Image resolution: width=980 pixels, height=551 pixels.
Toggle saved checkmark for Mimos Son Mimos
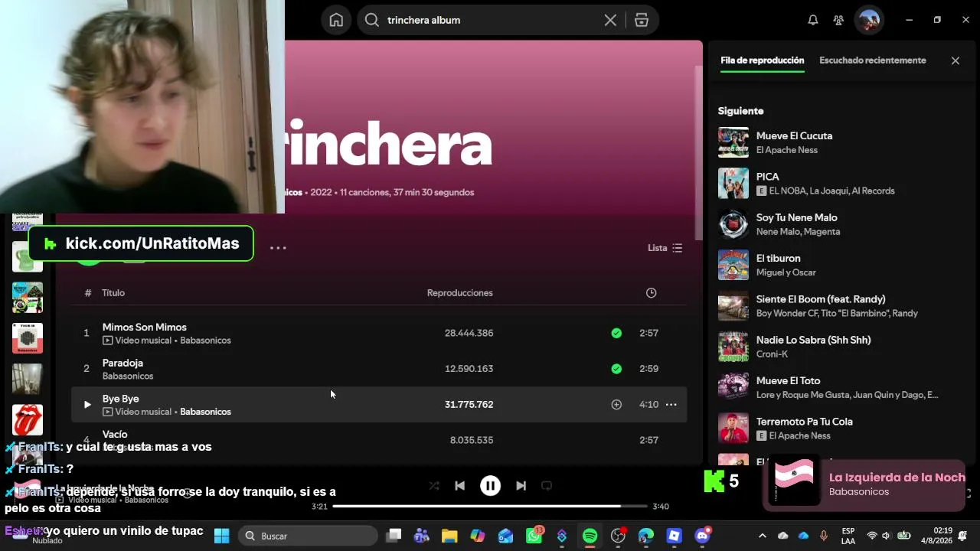tap(616, 333)
